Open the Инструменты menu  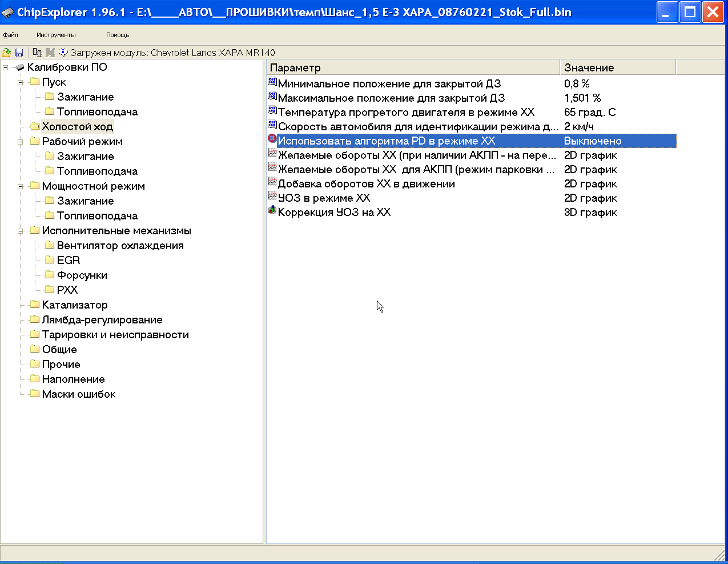(56, 35)
